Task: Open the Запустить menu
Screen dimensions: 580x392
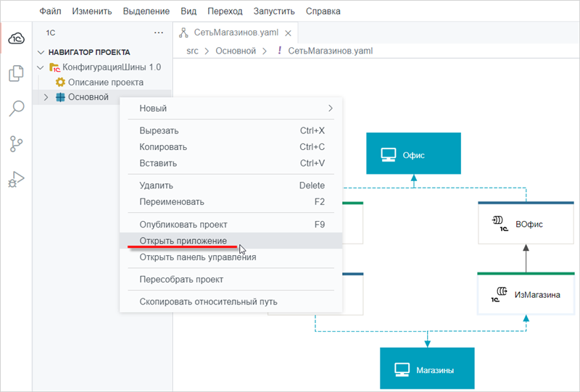Action: [x=274, y=11]
